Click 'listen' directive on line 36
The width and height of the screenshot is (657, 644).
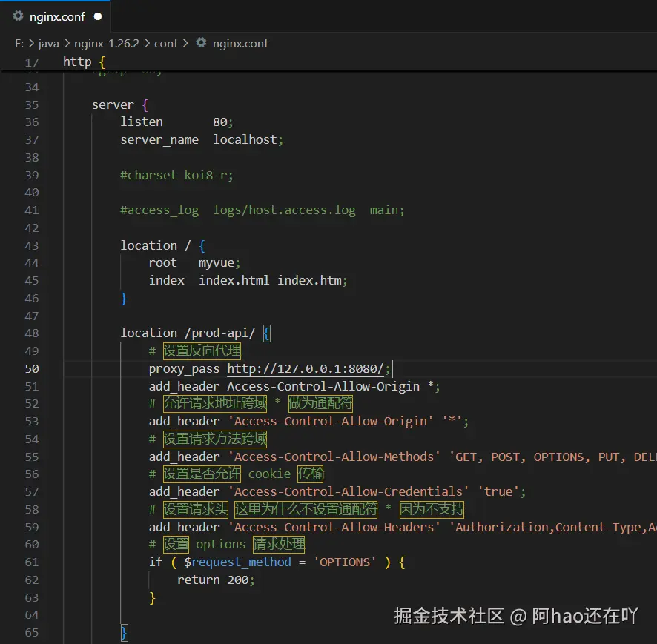[x=142, y=122]
